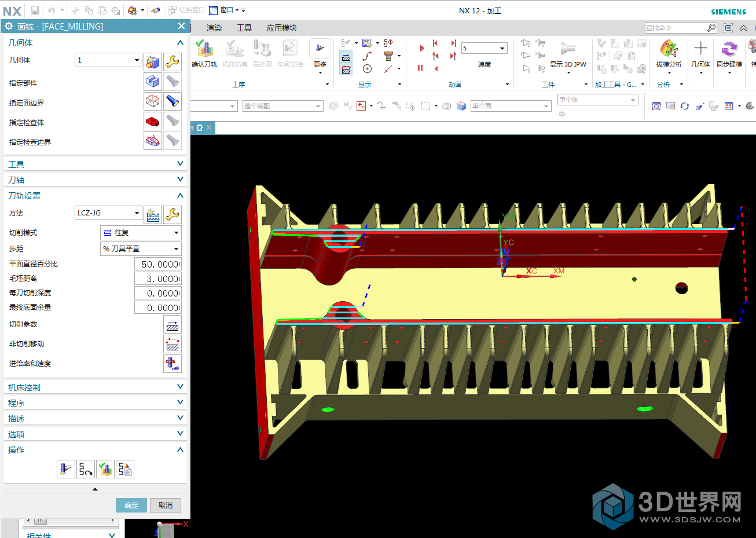Image resolution: width=756 pixels, height=538 pixels.
Task: Click the 最终底面余量 value field
Action: click(x=157, y=308)
